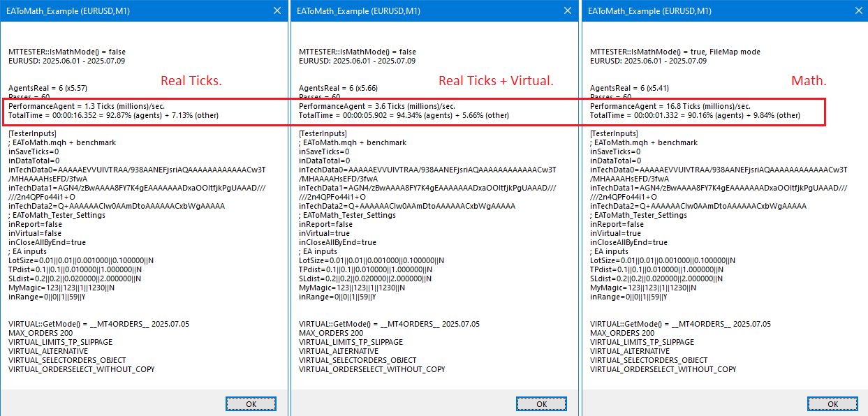The height and width of the screenshot is (416, 868).
Task: Close the middle EAToMath_Example dialog
Action: [x=567, y=10]
